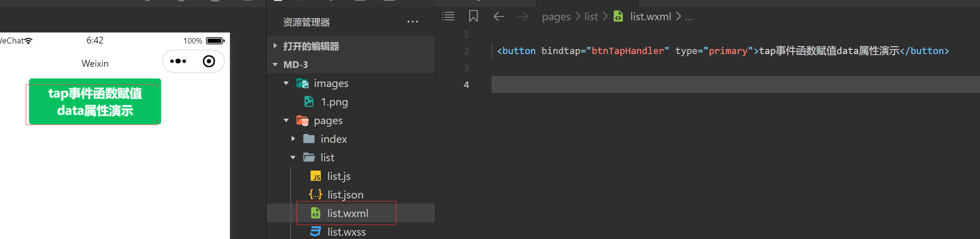
Task: Go back with the left arrow
Action: pyautogui.click(x=499, y=16)
